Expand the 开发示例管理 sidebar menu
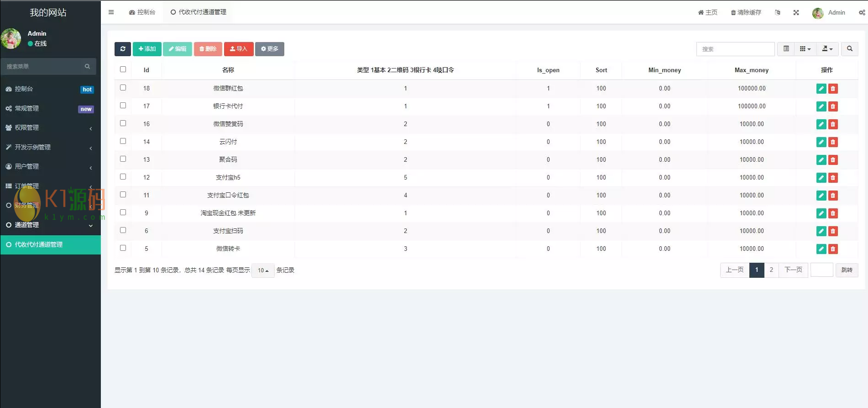The image size is (868, 408). (x=50, y=147)
